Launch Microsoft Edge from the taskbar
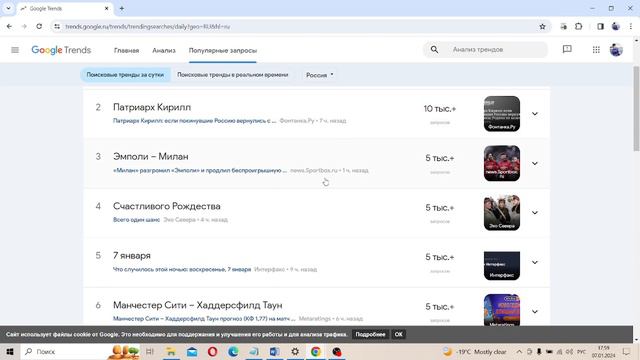The width and height of the screenshot is (640, 360). point(233,351)
